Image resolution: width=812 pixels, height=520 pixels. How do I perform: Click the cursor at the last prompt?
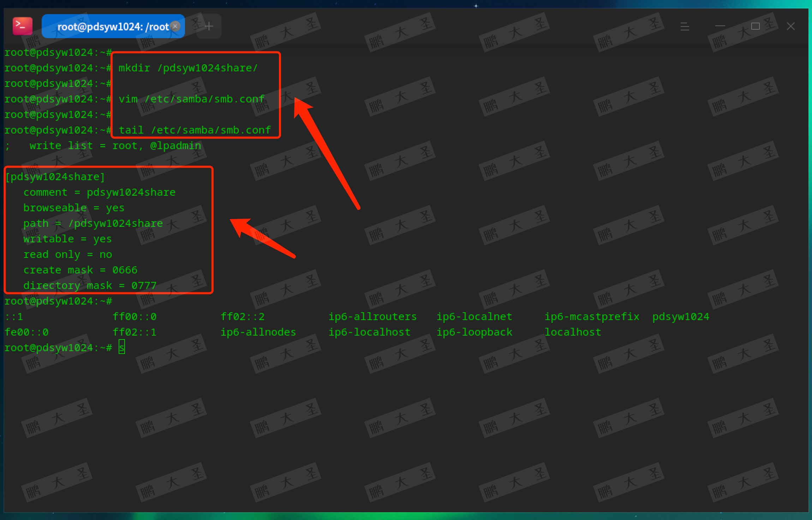121,348
